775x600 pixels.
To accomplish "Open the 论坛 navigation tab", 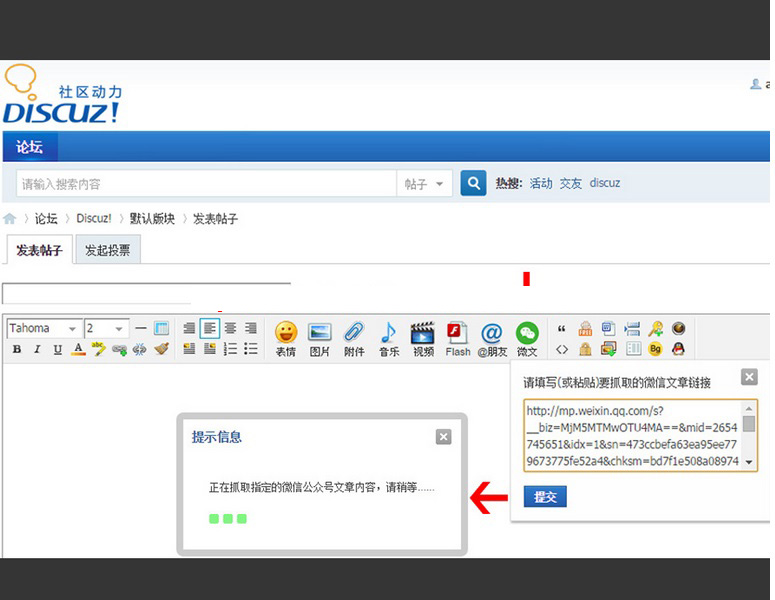I will click(30, 147).
